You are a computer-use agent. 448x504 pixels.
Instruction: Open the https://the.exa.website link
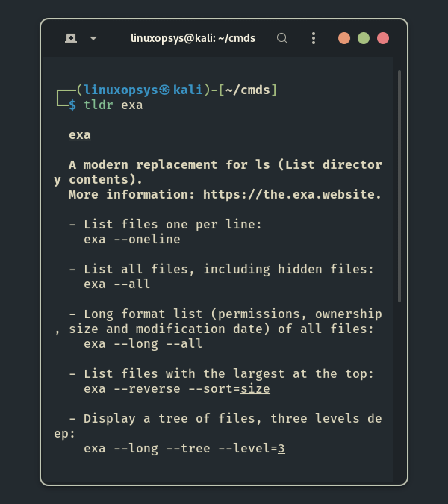pos(292,195)
